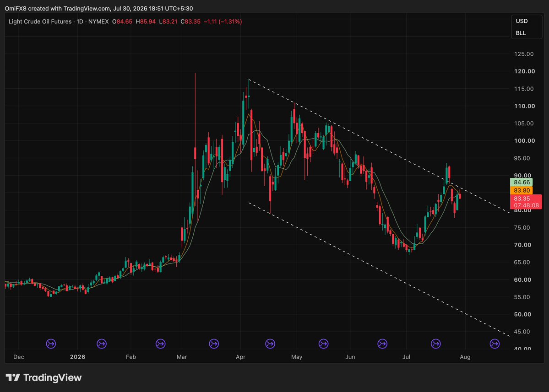This screenshot has height=392, width=549.
Task: Click the 07:48:08 bar countdown timer
Action: 526,206
